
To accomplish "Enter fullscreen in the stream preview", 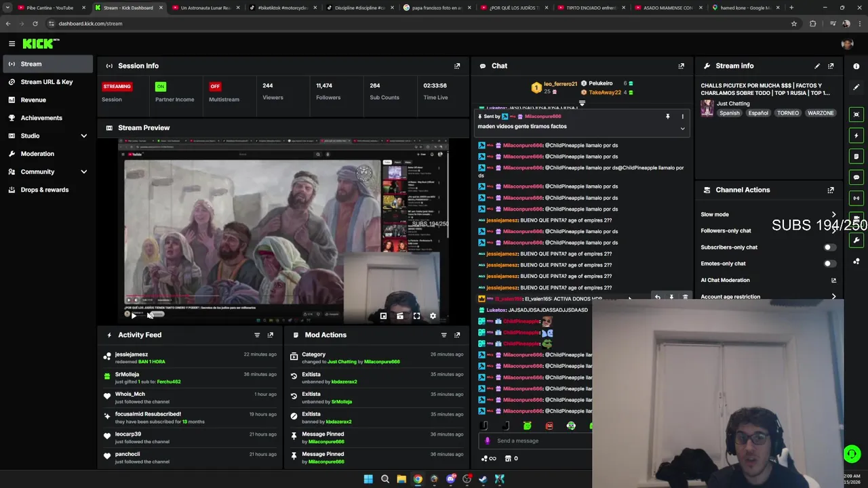I will [x=416, y=316].
